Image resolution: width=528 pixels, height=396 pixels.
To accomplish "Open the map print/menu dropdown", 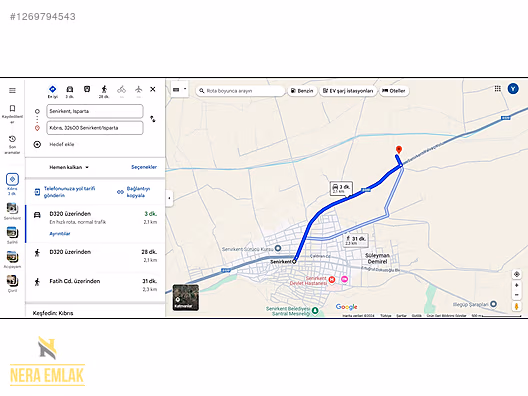I will pyautogui.click(x=179, y=90).
